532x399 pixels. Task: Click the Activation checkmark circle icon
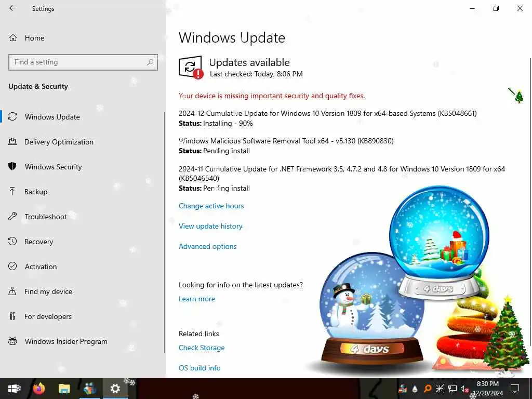[12, 266]
